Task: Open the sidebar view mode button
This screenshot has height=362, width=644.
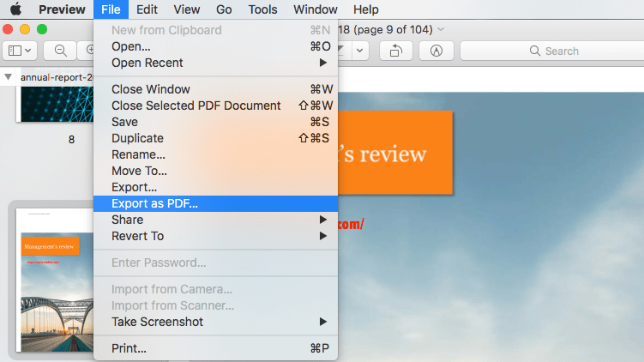Action: tap(21, 51)
